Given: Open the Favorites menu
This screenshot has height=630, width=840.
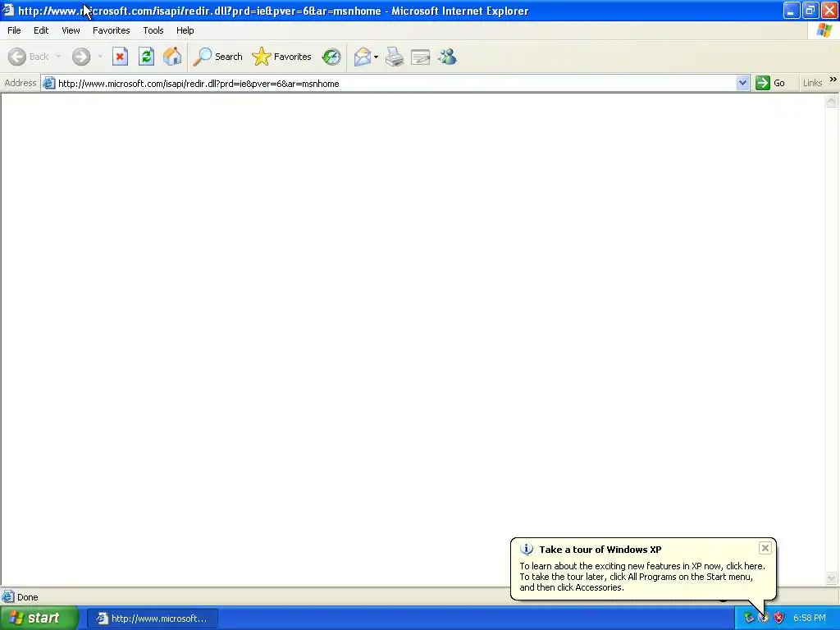Looking at the screenshot, I should (112, 30).
